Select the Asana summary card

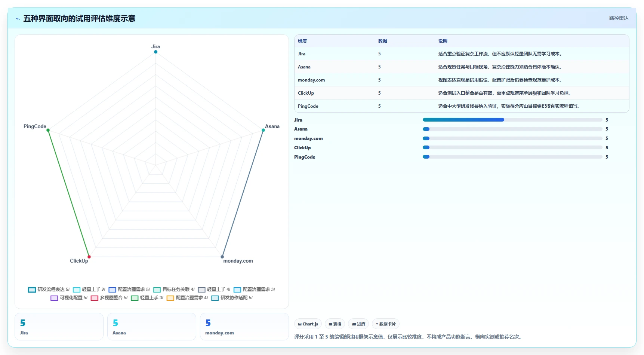click(152, 327)
